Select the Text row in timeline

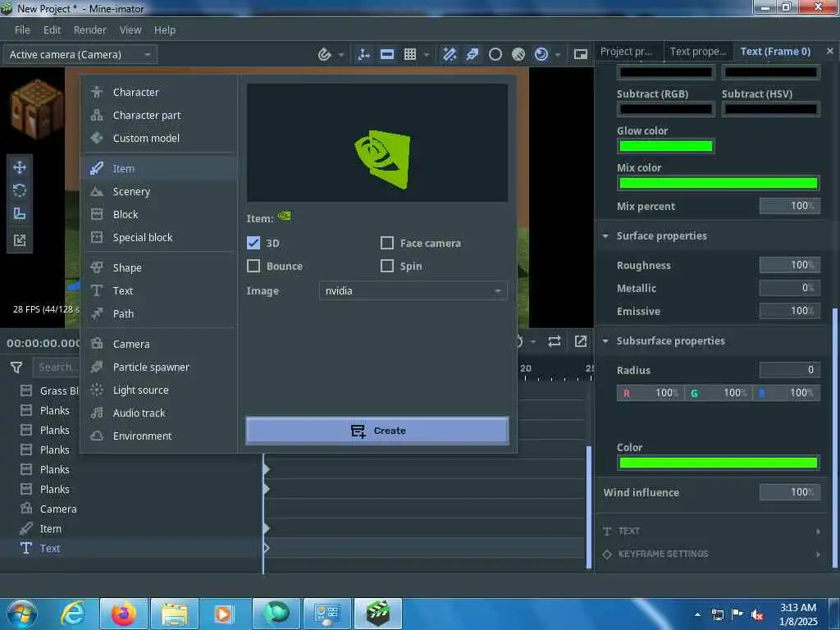tap(131, 548)
